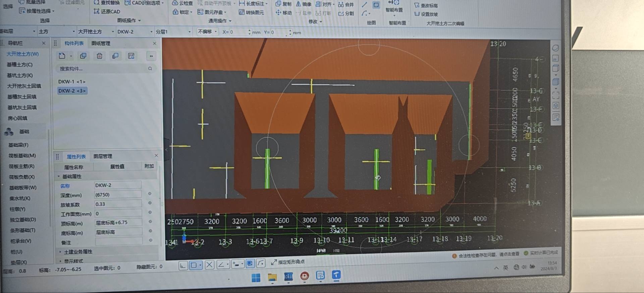The height and width of the screenshot is (293, 644).
Task: Click the search magnifier in component search
Action: pos(150,68)
